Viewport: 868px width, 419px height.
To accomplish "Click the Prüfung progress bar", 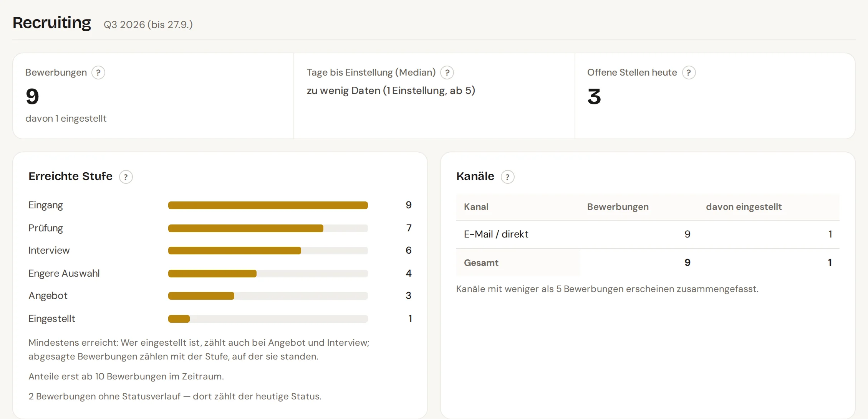I will coord(268,228).
